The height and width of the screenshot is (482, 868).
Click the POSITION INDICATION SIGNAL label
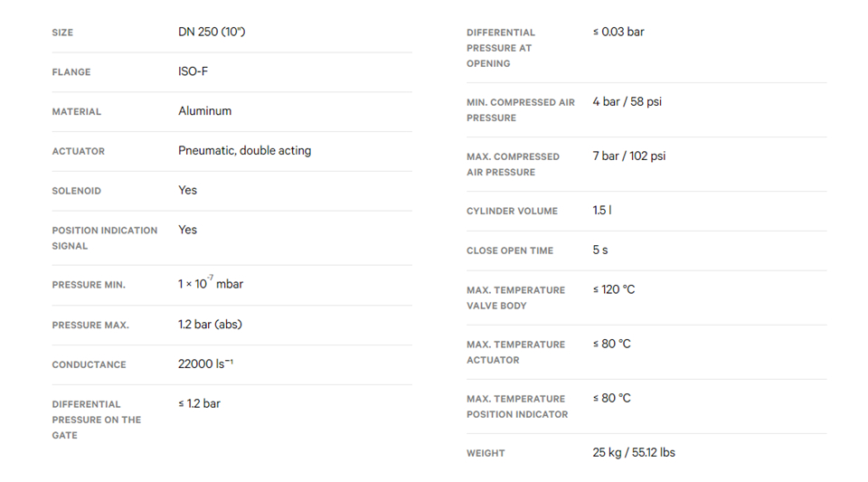(105, 238)
